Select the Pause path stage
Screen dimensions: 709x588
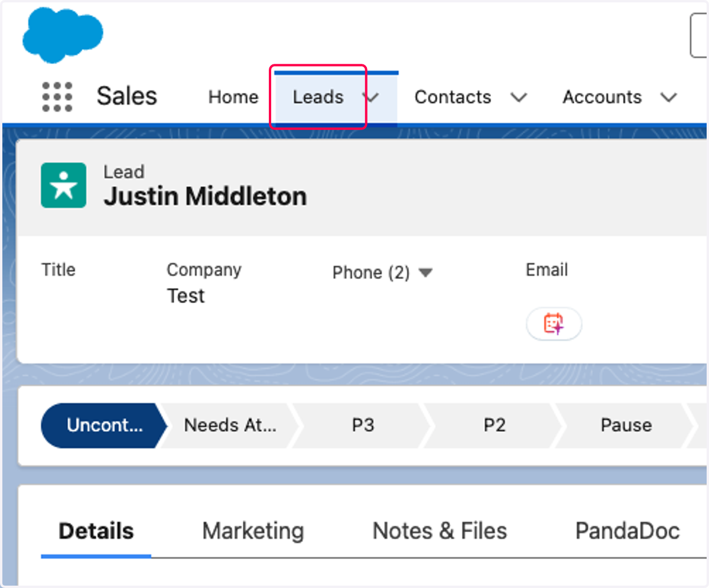tap(626, 425)
